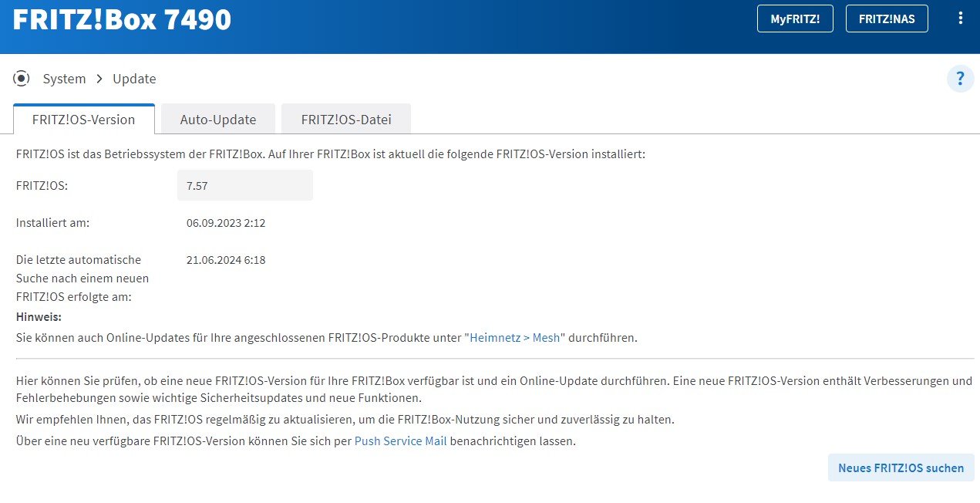Image resolution: width=980 pixels, height=503 pixels.
Task: Open the help question mark icon
Action: (960, 79)
